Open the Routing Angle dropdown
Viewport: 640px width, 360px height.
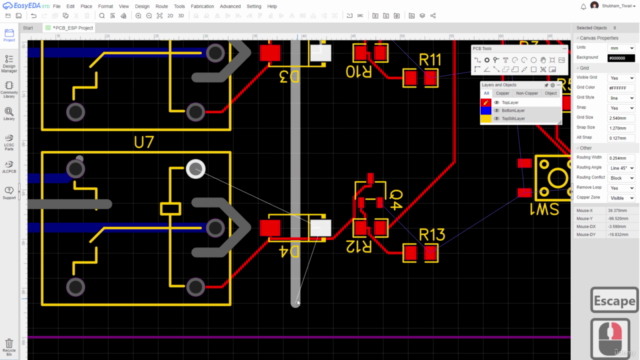pos(621,168)
